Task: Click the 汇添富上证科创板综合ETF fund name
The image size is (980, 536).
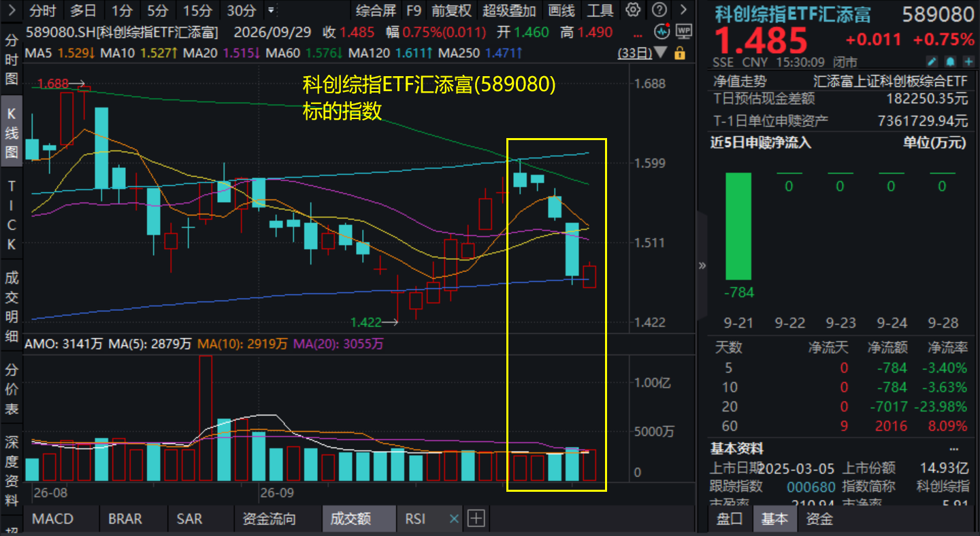Action: point(890,81)
